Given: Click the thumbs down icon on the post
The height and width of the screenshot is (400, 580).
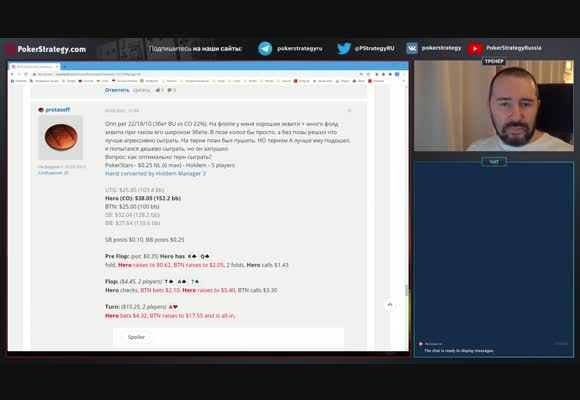Looking at the screenshot, I should [170, 90].
